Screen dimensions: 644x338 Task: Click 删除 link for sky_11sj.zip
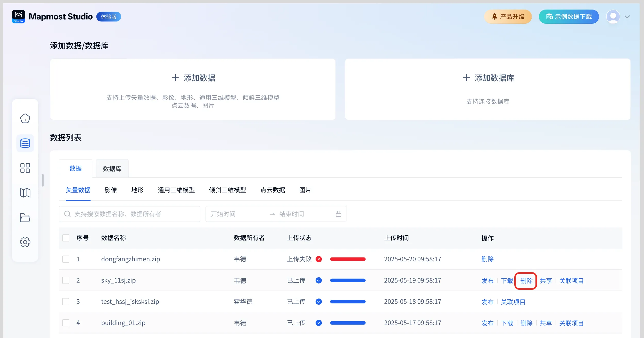tap(526, 281)
